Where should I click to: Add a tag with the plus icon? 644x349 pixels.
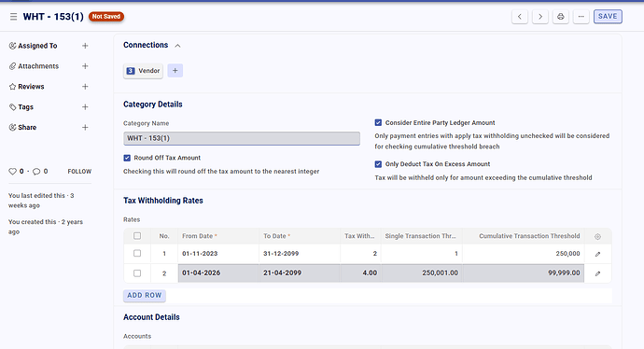(85, 106)
